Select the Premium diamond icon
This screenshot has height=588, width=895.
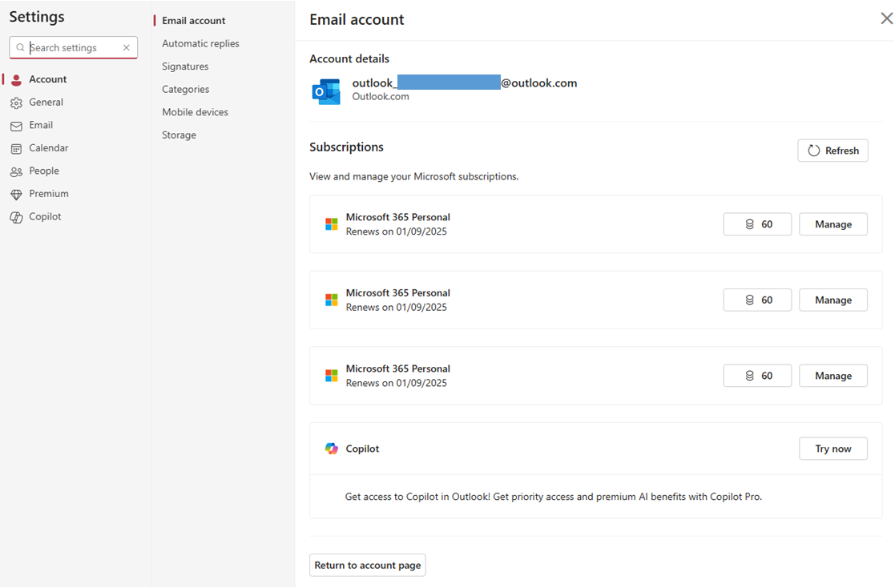coord(17,193)
